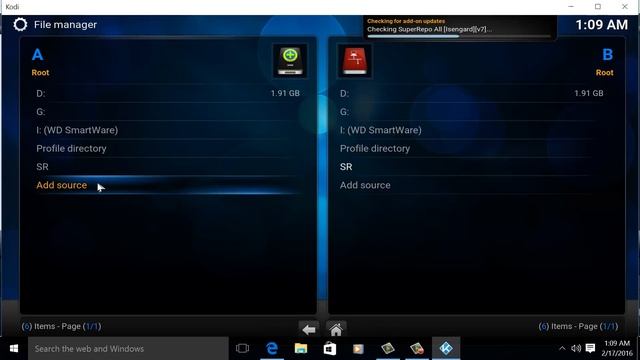Viewport: 640px width, 360px height.
Task: Open Profile directory in panel B
Action: [x=471, y=149]
